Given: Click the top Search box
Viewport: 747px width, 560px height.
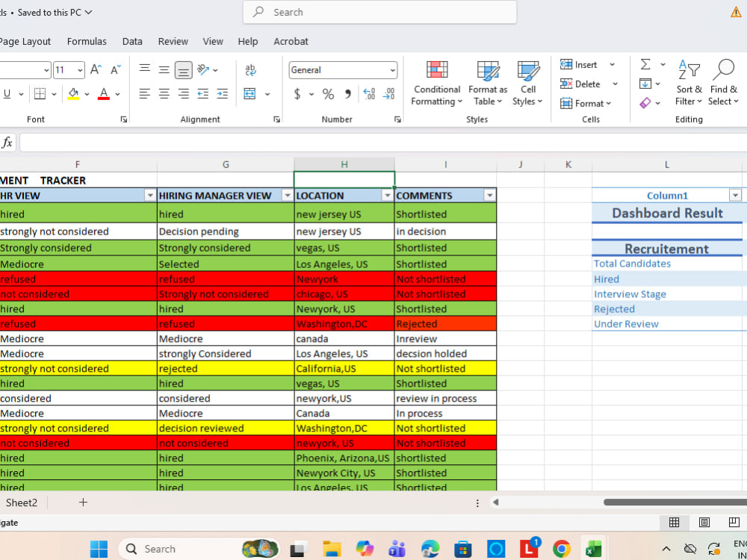Looking at the screenshot, I should 379,12.
